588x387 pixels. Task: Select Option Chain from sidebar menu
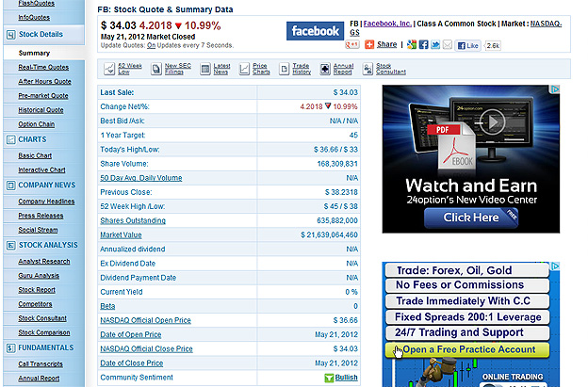pyautogui.click(x=38, y=123)
